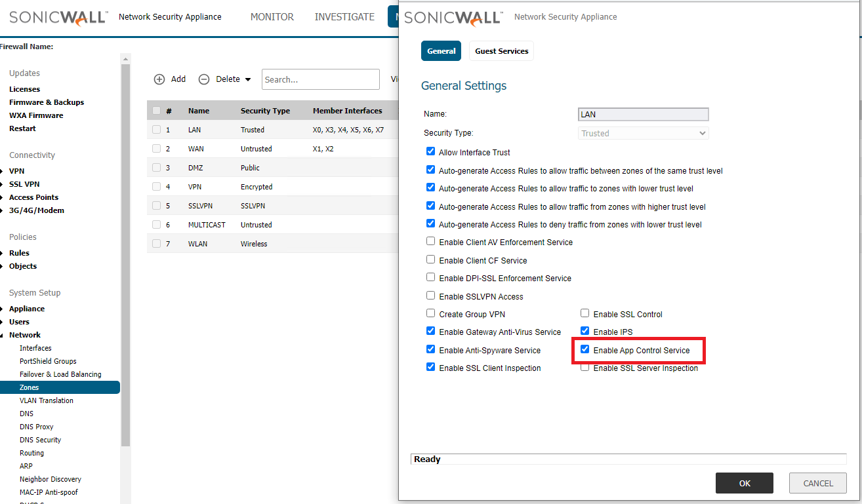Select the MULTICAST zone row checkbox

(156, 225)
